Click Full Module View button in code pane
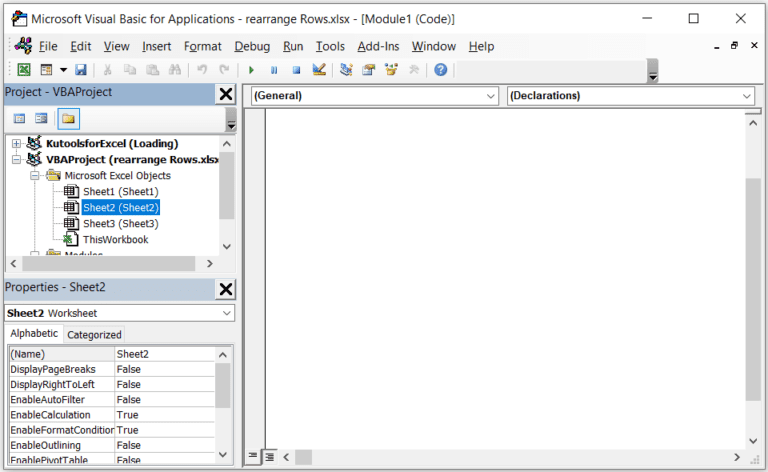The image size is (768, 472). (x=270, y=457)
